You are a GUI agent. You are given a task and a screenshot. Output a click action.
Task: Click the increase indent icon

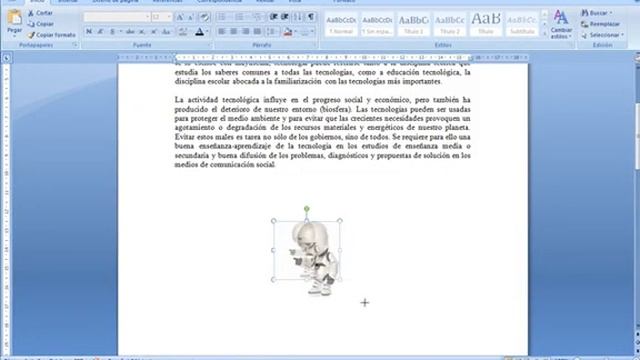click(285, 17)
